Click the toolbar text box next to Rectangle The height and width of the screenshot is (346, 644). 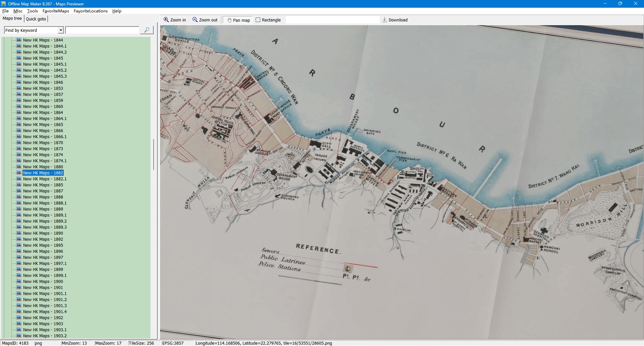coord(332,20)
